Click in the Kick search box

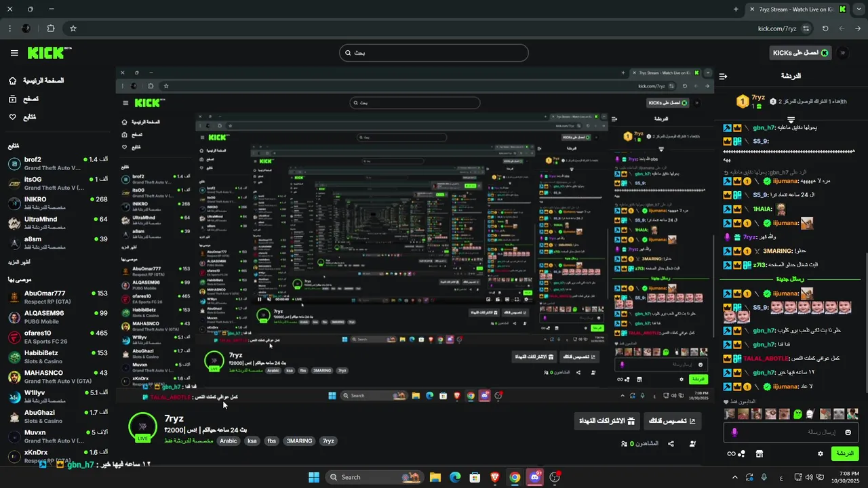point(434,53)
